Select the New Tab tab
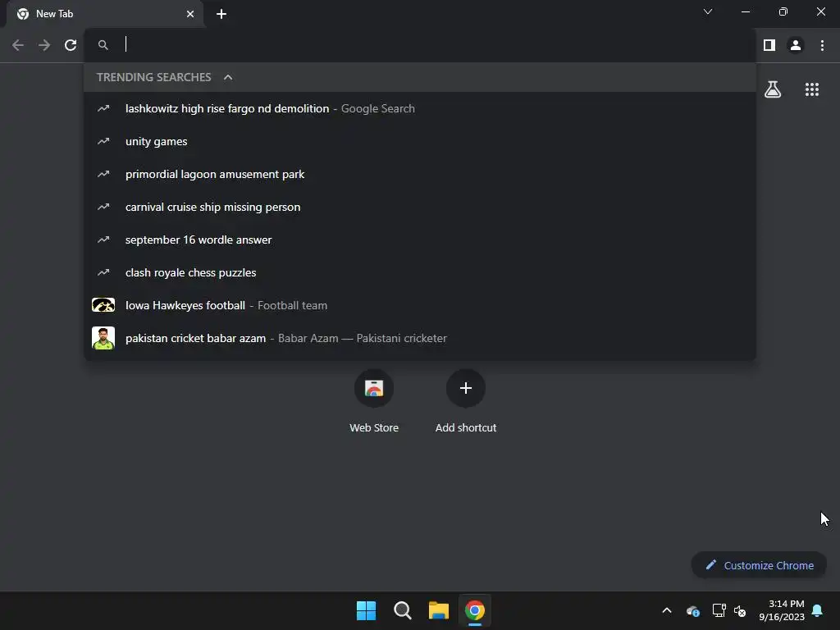The height and width of the screenshot is (630, 840). click(105, 14)
